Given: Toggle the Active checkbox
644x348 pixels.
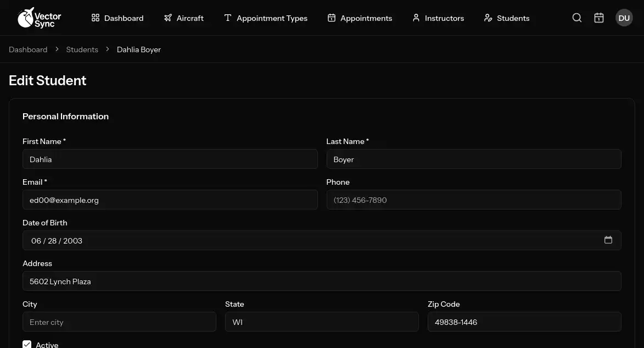Looking at the screenshot, I should coord(27,344).
